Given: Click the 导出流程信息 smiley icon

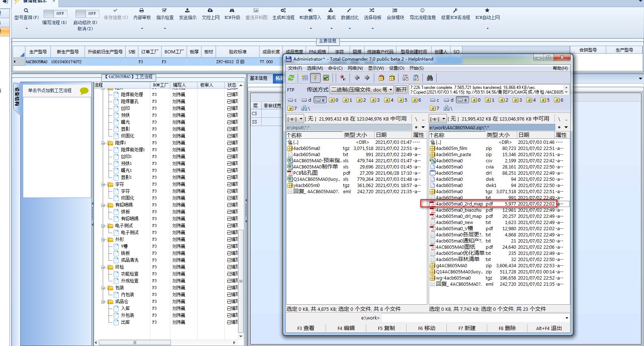Looking at the screenshot, I should coord(422,11).
